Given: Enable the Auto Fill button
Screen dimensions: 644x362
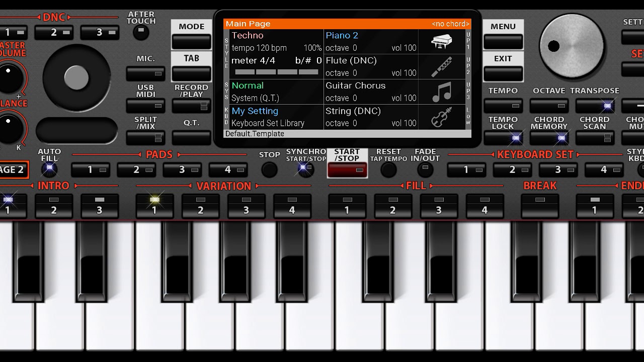Looking at the screenshot, I should 49,169.
